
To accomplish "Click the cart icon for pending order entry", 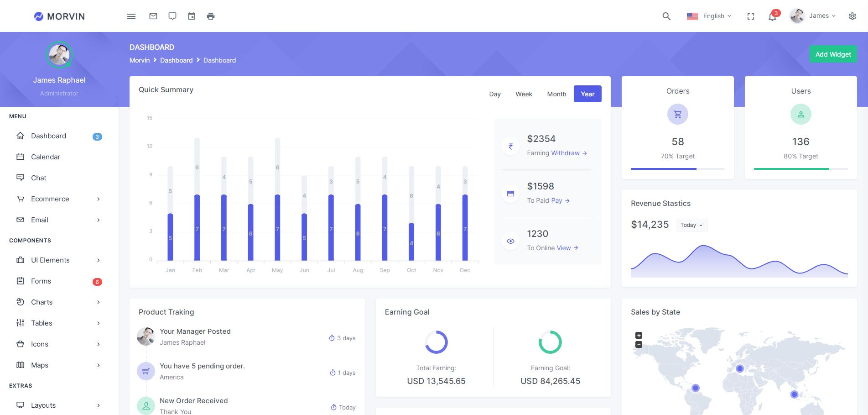I will pyautogui.click(x=146, y=371).
